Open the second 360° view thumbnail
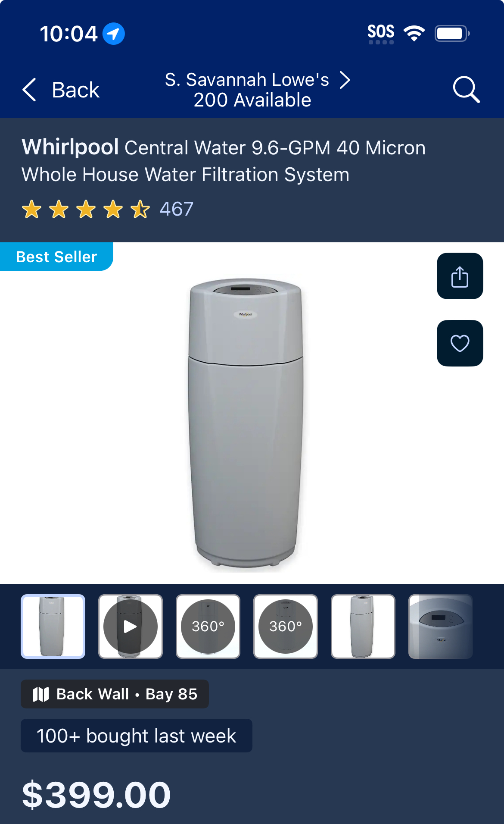504x824 pixels. click(x=286, y=626)
